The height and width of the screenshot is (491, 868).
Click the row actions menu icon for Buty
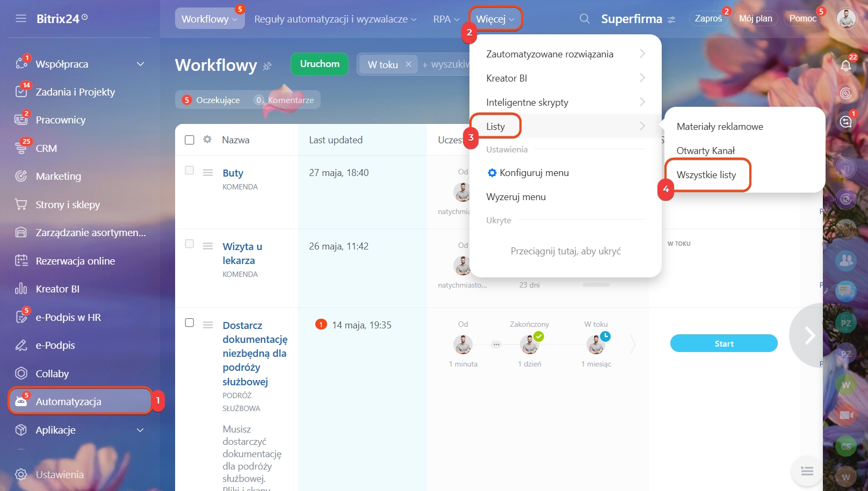click(208, 172)
